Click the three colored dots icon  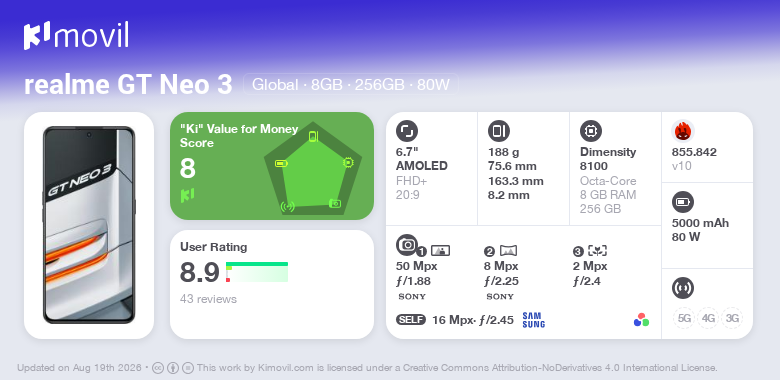tap(641, 320)
